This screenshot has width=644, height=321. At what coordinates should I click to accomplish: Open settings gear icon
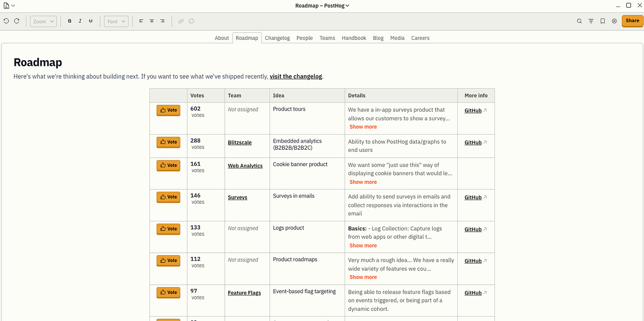[x=614, y=21]
